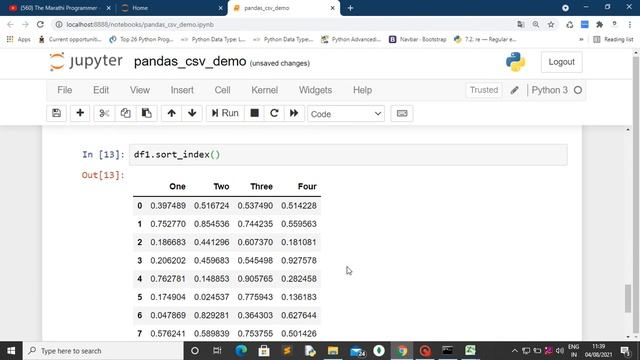Bookmark this page star icon
The height and width of the screenshot is (360, 640).
[x=551, y=24]
